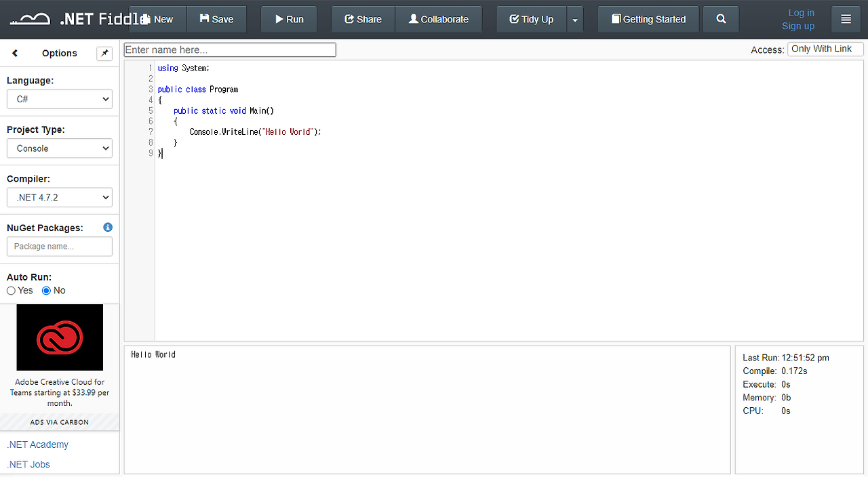Save the current fiddle
The height and width of the screenshot is (477, 868).
(216, 18)
